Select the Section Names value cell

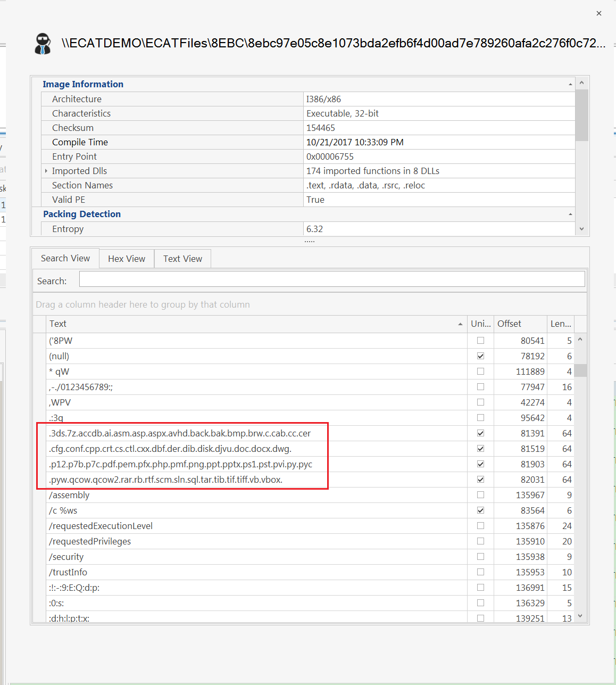tap(439, 185)
